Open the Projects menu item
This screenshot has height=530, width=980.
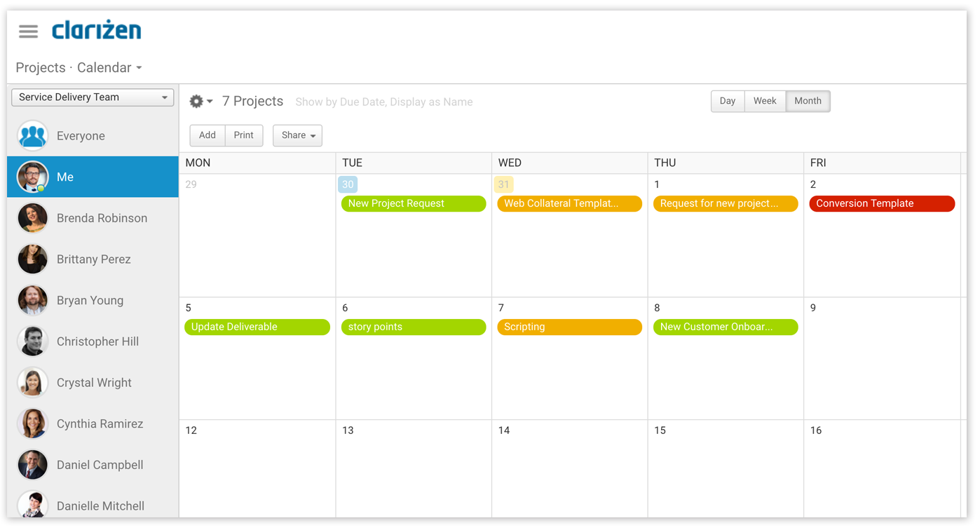pyautogui.click(x=40, y=67)
